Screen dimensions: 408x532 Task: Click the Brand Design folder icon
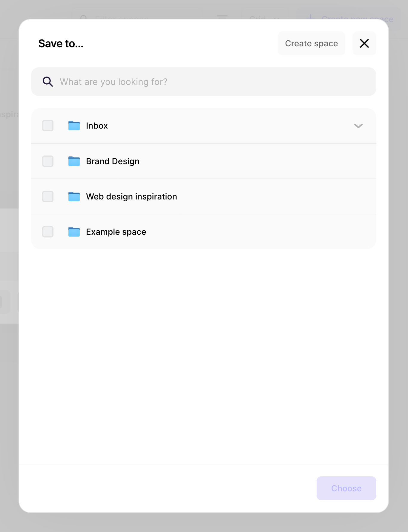coord(74,161)
